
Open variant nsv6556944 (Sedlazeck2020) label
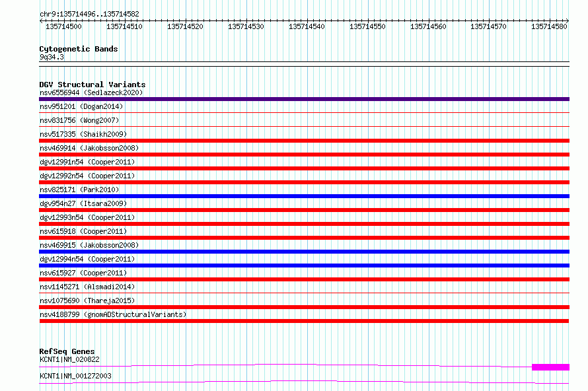91,92
